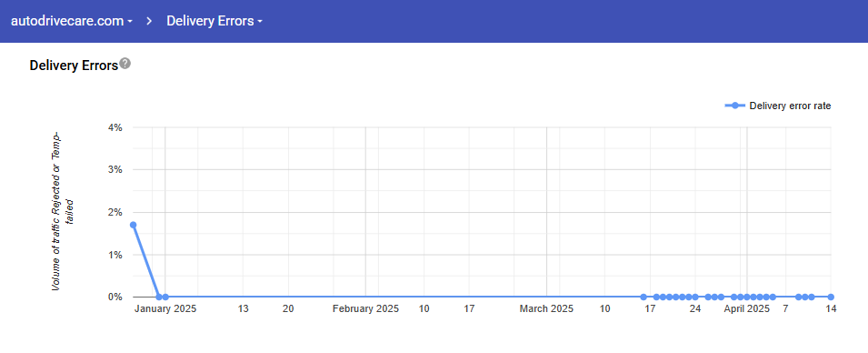Click the March 2025 axis label
Screen dimensions: 868x353
(x=546, y=309)
